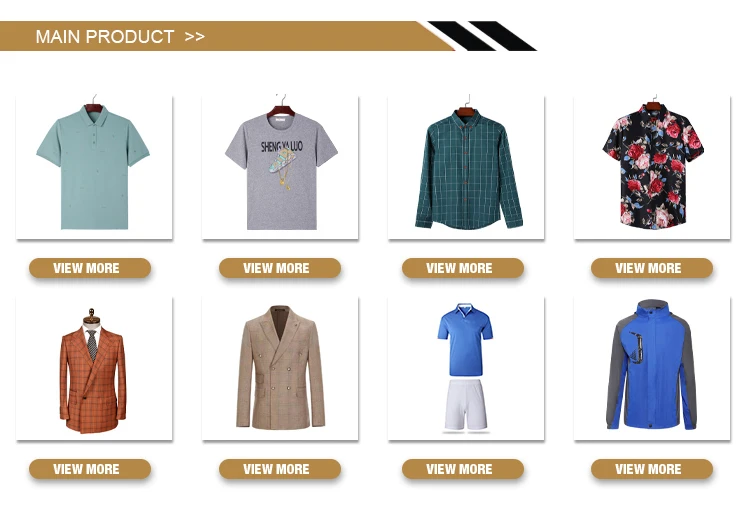
Task: View more of the floral shirt
Action: click(652, 268)
